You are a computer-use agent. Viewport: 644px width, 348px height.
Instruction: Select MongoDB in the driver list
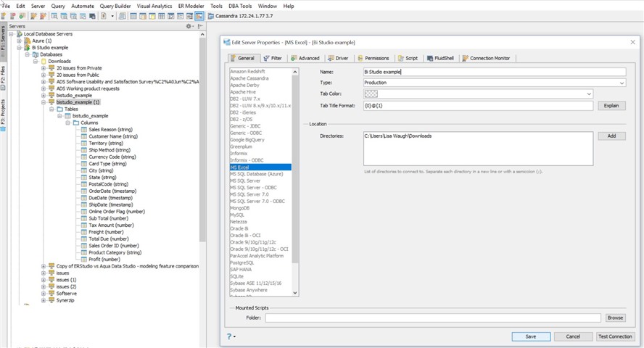coord(239,208)
